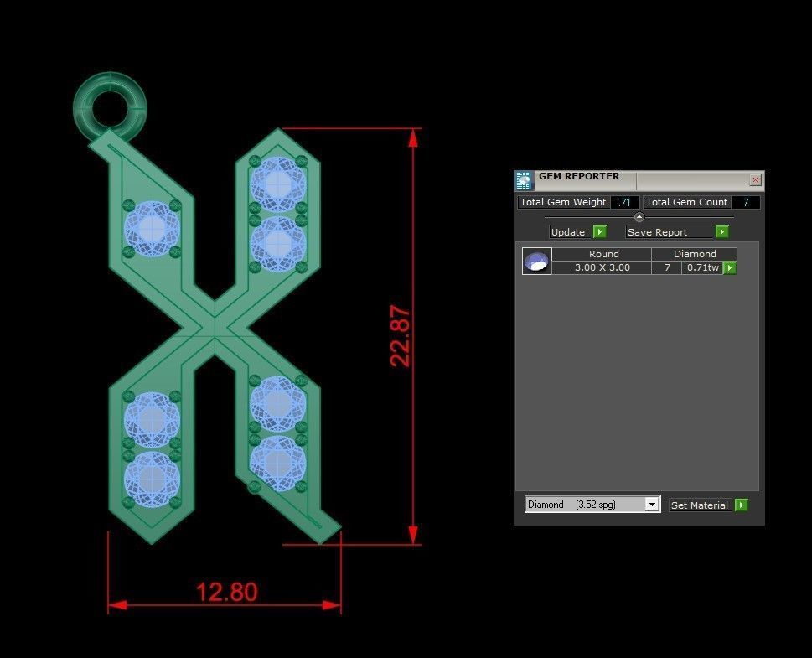Click the GEM REPORTER title bar

click(x=639, y=179)
